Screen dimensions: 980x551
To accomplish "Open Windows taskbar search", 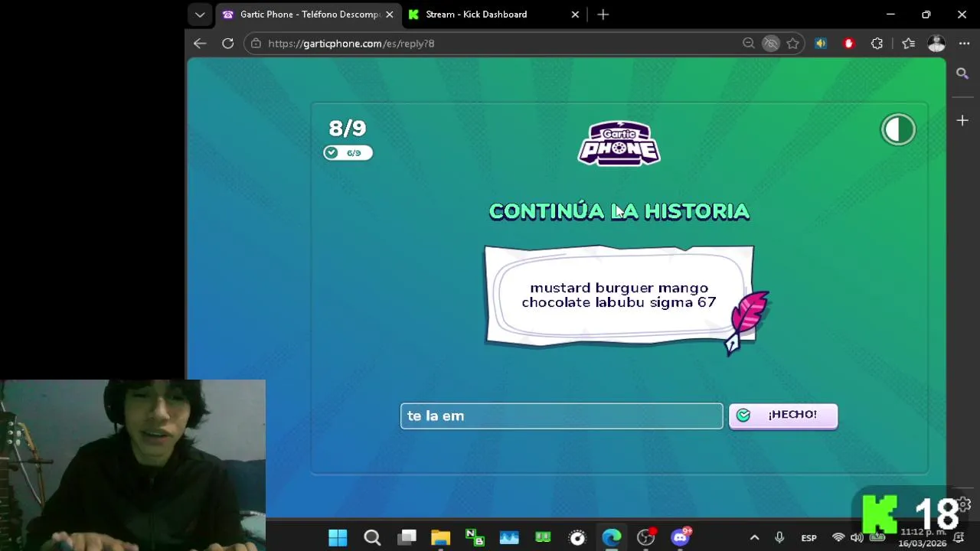I will pos(372,537).
